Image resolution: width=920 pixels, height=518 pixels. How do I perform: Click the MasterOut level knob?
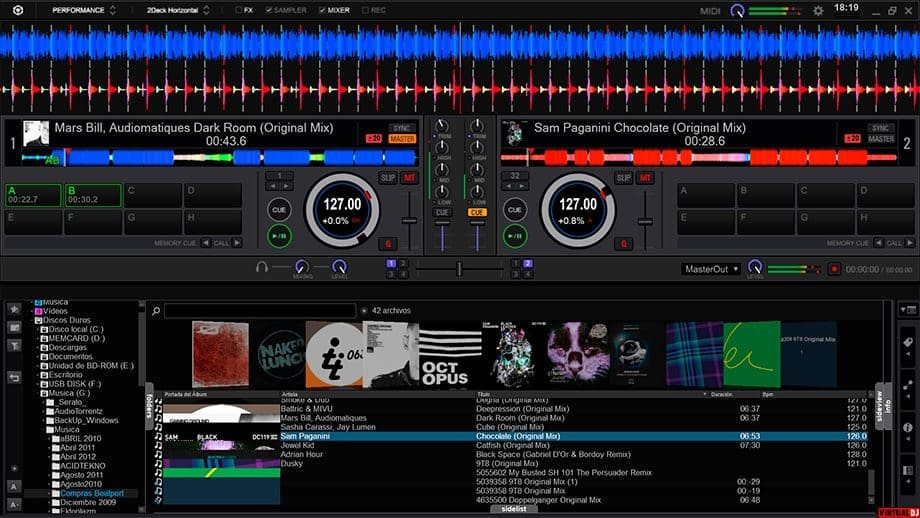(x=755, y=267)
